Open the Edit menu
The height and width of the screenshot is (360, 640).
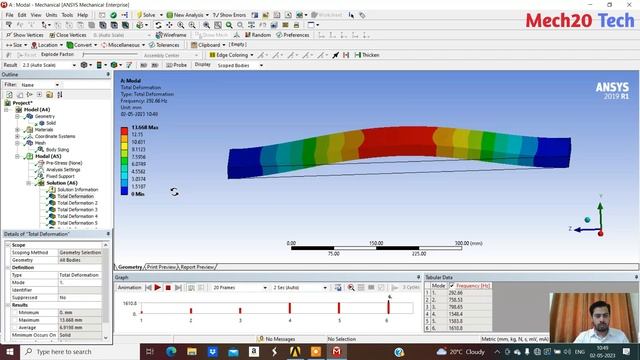pos(22,15)
